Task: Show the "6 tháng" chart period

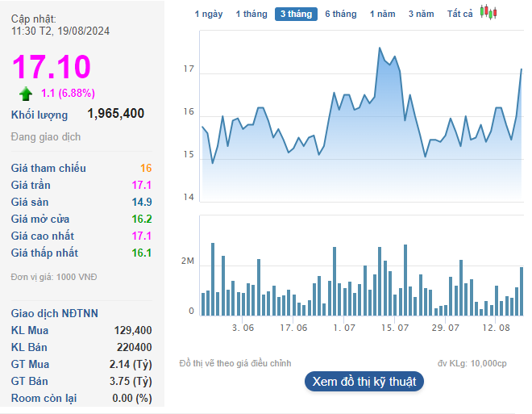Action: [340, 15]
